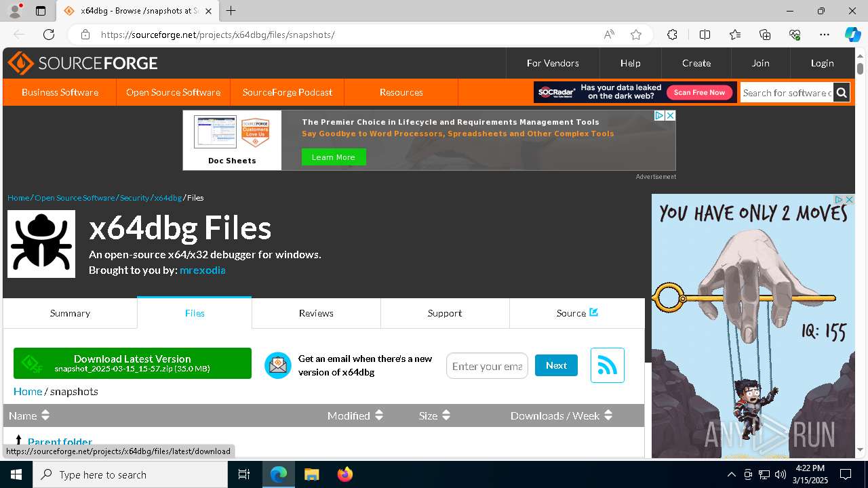Click Security breadcrumb link
The image size is (868, 488).
[134, 198]
